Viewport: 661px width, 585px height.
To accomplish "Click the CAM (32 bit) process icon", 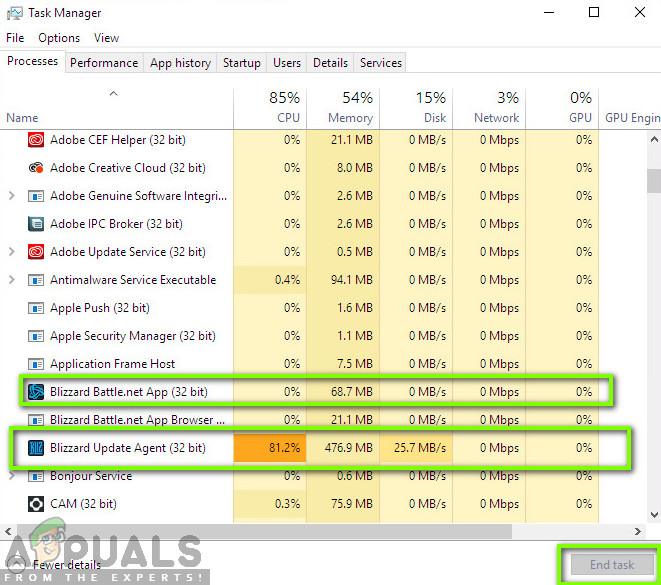I will pos(36,504).
